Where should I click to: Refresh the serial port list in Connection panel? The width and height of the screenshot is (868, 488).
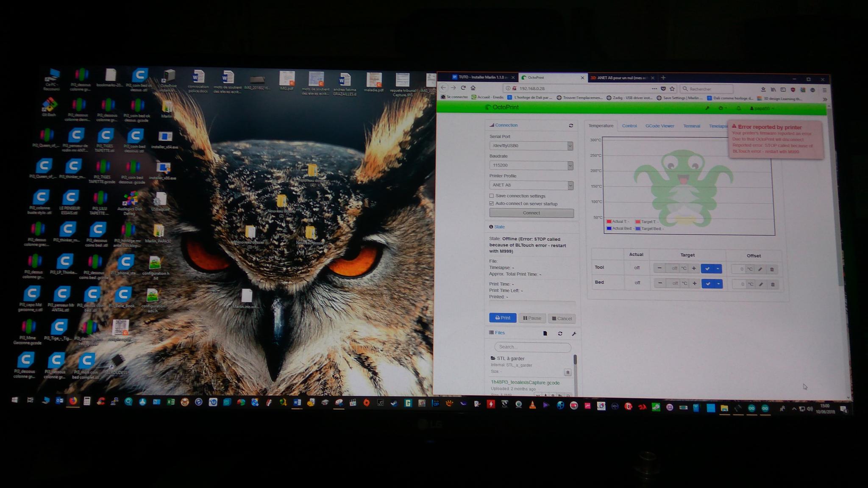[x=571, y=125]
